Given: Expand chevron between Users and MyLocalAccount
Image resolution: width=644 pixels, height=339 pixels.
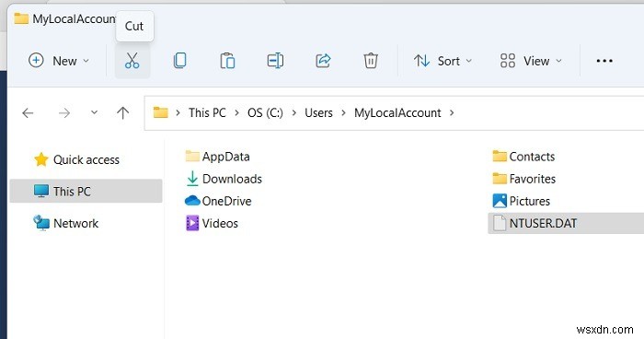Looking at the screenshot, I should [343, 112].
